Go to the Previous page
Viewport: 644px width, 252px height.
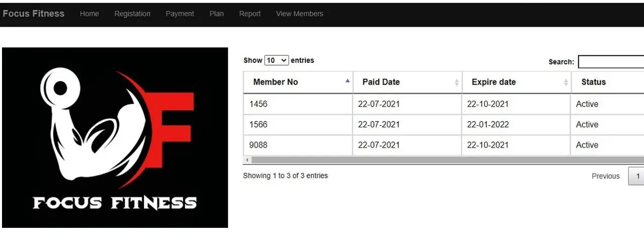[605, 176]
